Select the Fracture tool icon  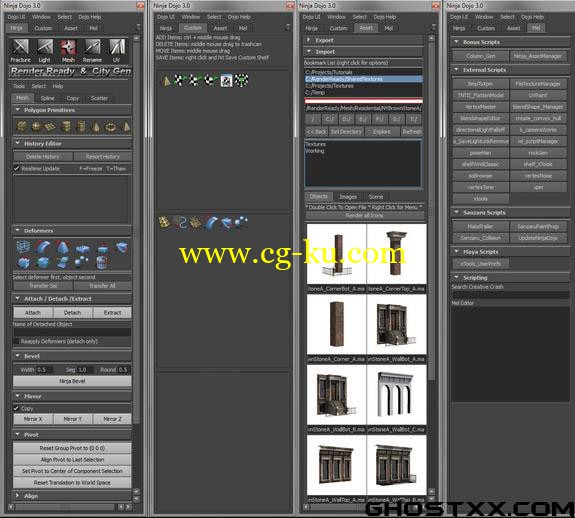point(21,47)
